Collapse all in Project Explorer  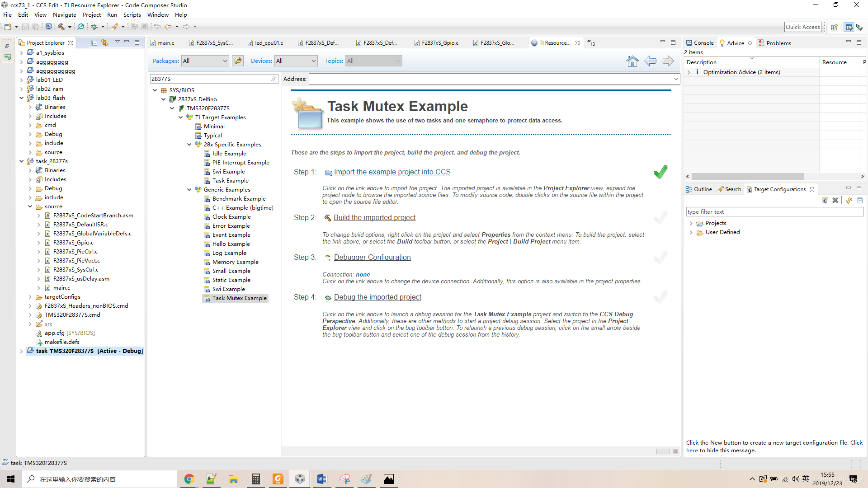click(x=94, y=42)
